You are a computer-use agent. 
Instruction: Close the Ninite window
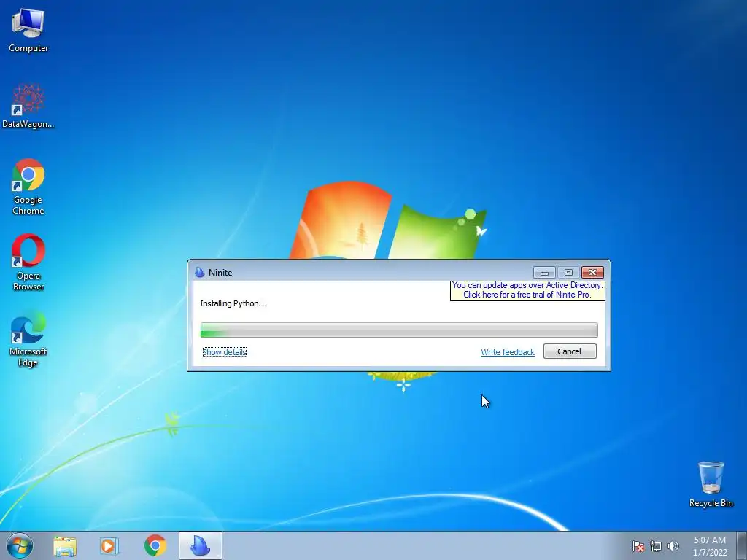click(x=592, y=273)
